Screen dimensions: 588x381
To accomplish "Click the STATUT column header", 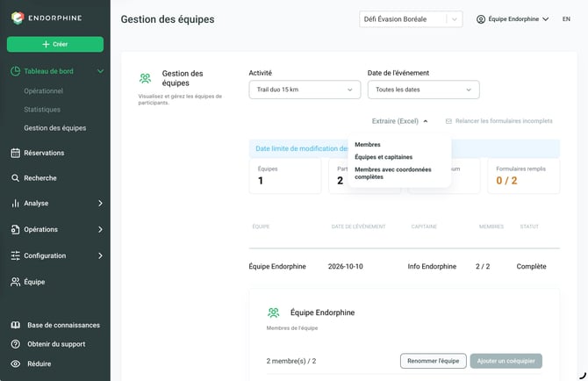I will point(529,226).
